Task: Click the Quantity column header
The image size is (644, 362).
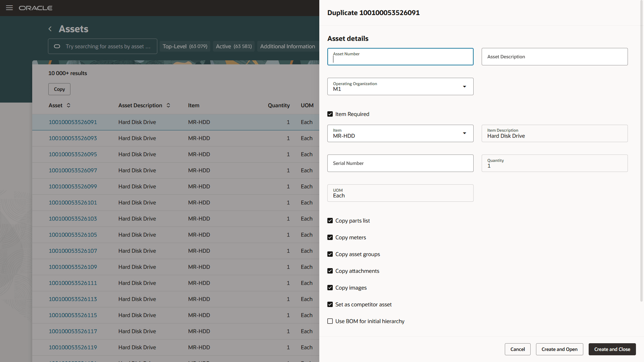Action: point(279,105)
